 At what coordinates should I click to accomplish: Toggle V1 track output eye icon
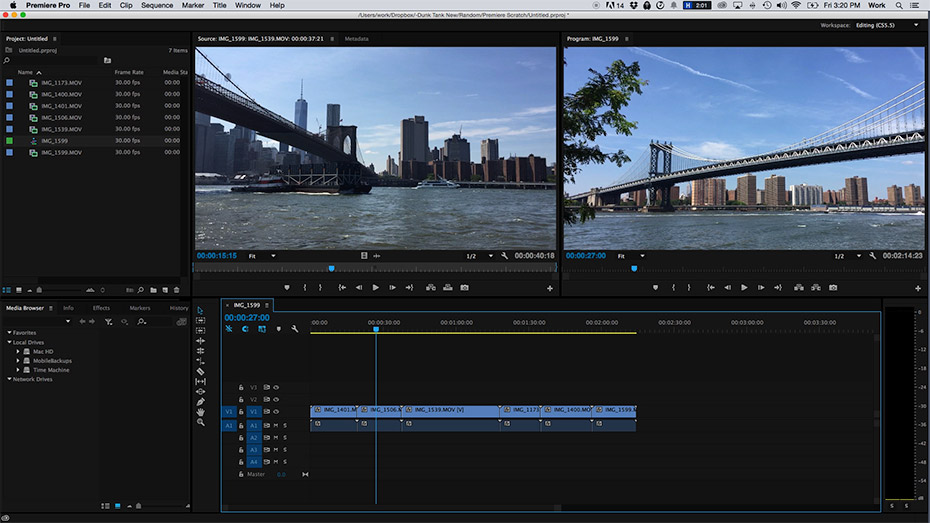276,412
